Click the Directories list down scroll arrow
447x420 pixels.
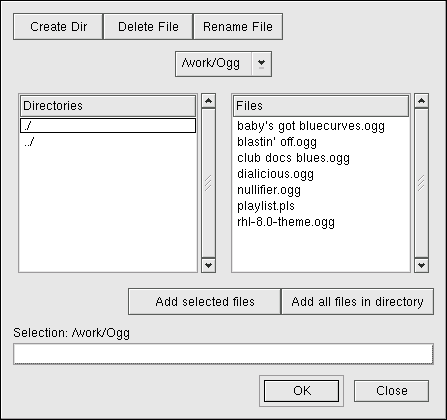click(209, 265)
